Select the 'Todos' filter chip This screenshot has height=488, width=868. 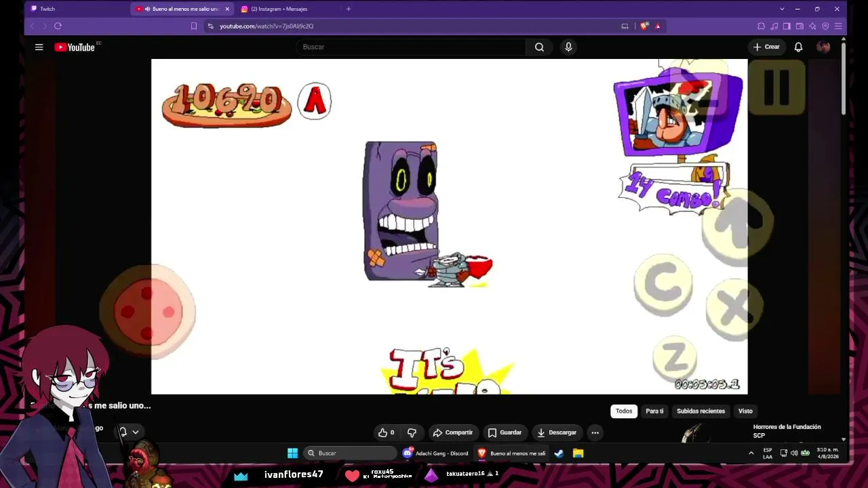pos(624,411)
